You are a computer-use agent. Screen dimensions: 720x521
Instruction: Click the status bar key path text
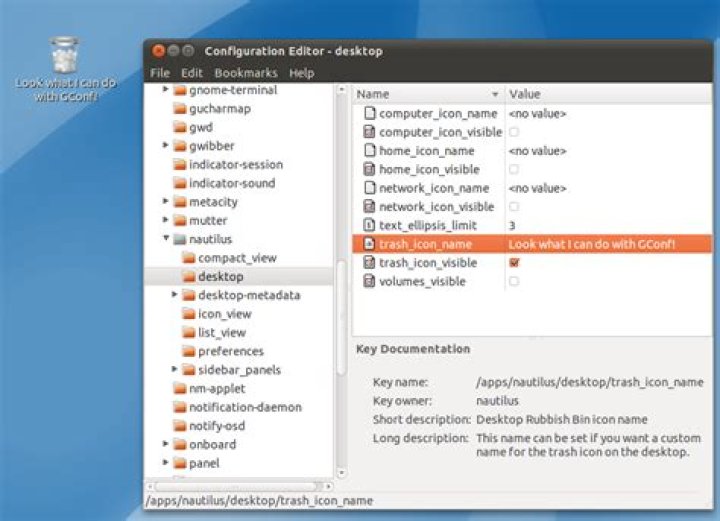pyautogui.click(x=259, y=501)
